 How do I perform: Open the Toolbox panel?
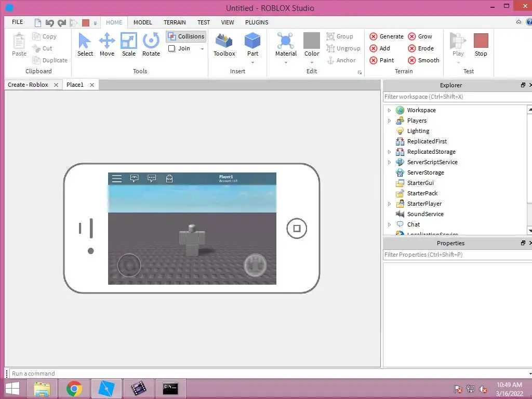[x=224, y=45]
